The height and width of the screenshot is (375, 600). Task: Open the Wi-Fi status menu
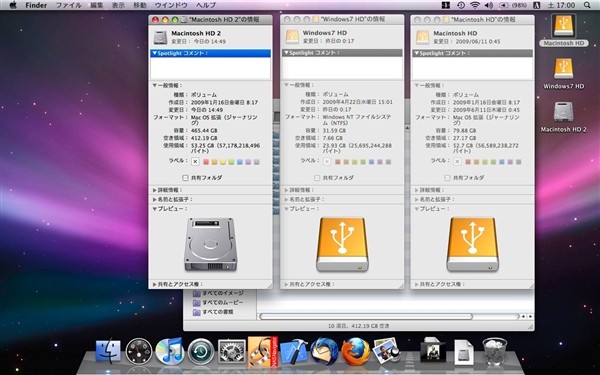[475, 5]
